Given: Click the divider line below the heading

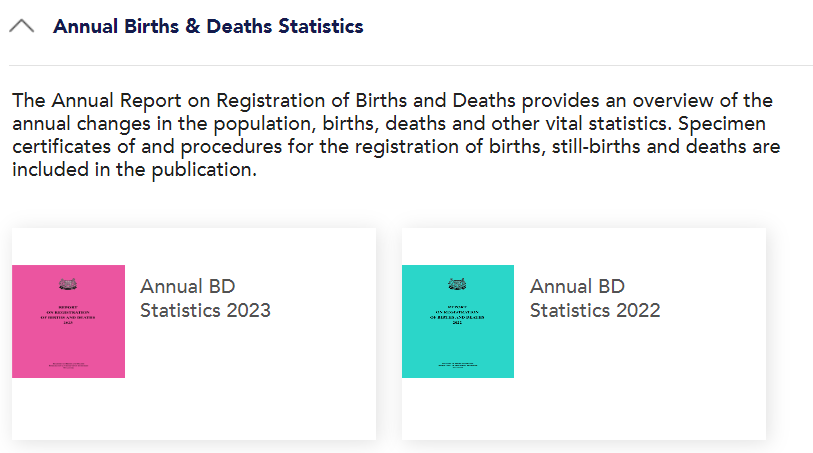Looking at the screenshot, I should (x=411, y=65).
